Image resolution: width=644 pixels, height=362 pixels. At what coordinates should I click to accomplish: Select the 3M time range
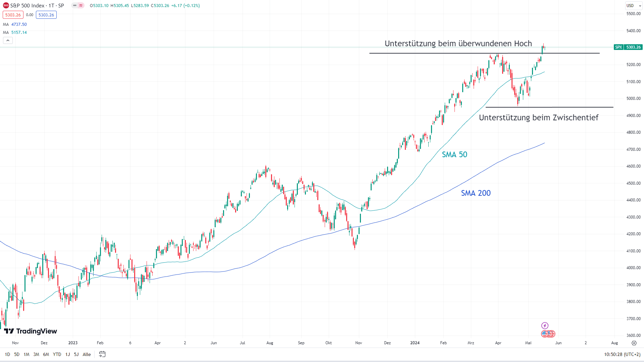(x=36, y=354)
